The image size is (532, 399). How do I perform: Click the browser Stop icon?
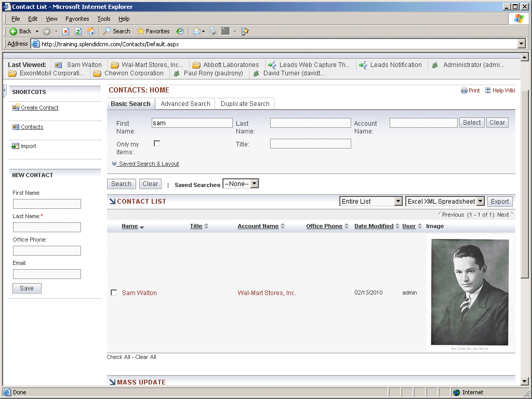(x=66, y=31)
